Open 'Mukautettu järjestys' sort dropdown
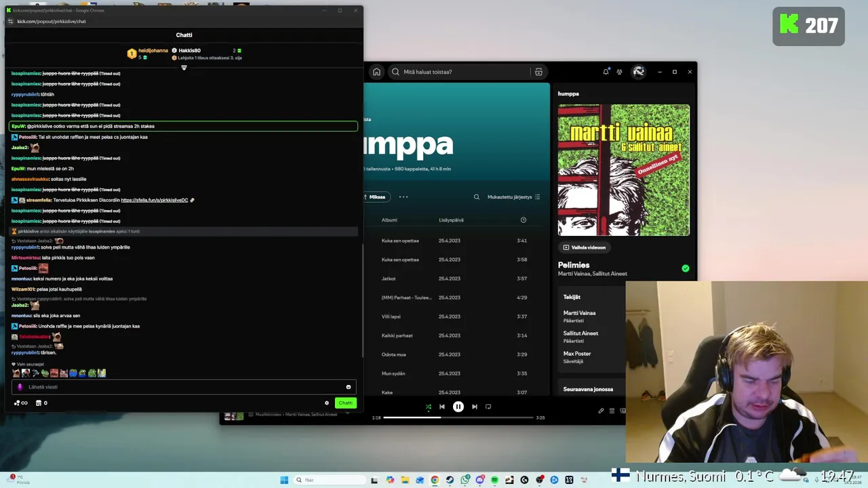Viewport: 868px width, 488px height. coord(513,197)
